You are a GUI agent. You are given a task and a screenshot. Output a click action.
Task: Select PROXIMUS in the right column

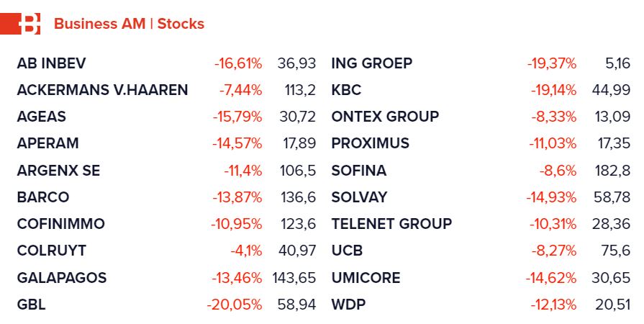(x=370, y=143)
